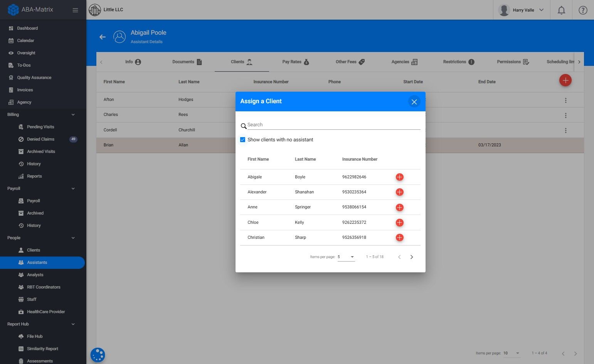The height and width of the screenshot is (364, 594).
Task: Close the Assign a Client dialog
Action: pyautogui.click(x=414, y=102)
